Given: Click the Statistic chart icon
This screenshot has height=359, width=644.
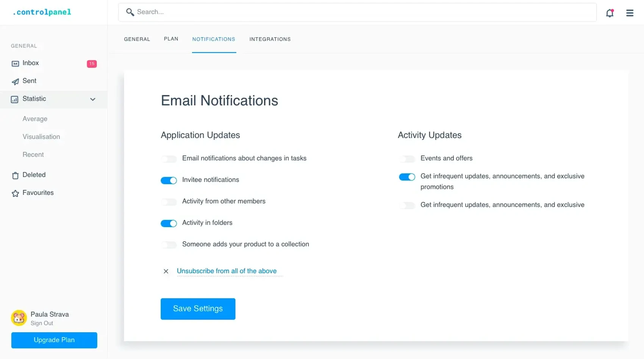Looking at the screenshot, I should [15, 99].
